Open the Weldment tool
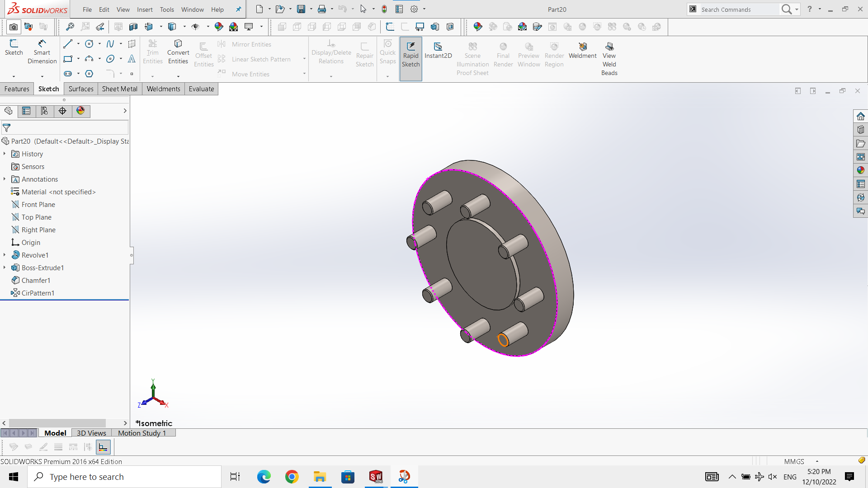This screenshot has height=488, width=868. pos(583,50)
